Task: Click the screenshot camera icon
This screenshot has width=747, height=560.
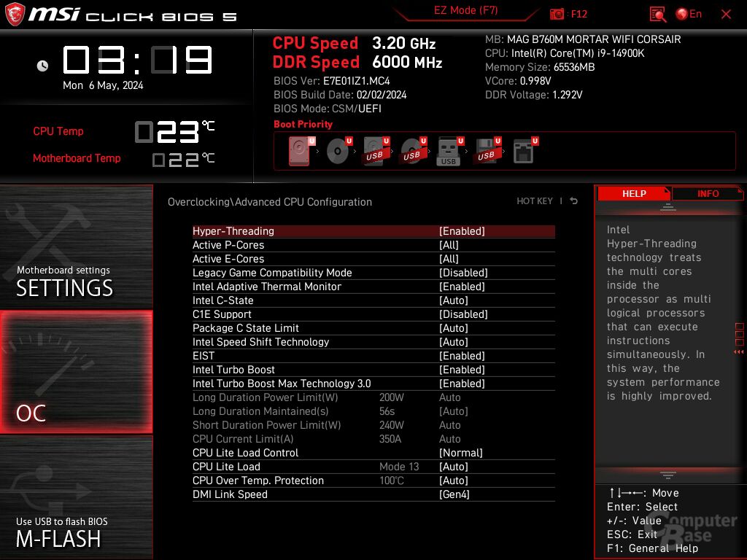Action: (x=557, y=15)
